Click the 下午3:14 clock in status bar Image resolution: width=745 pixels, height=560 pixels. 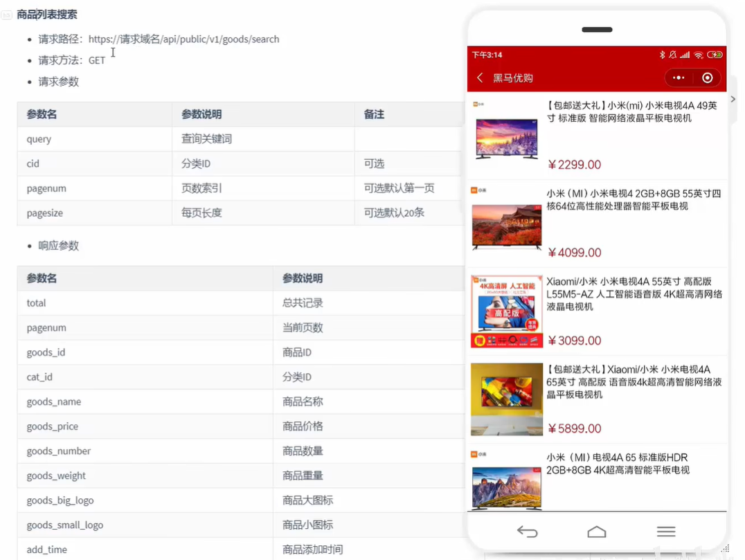pyautogui.click(x=487, y=55)
